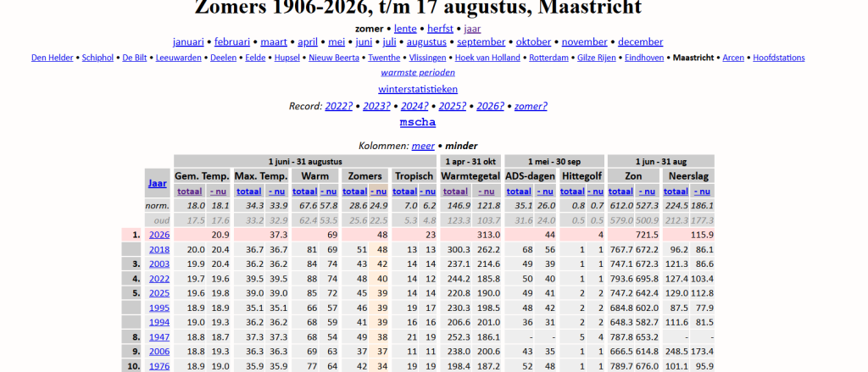
Task: Switch station to Hoek van Holland
Action: pos(487,58)
